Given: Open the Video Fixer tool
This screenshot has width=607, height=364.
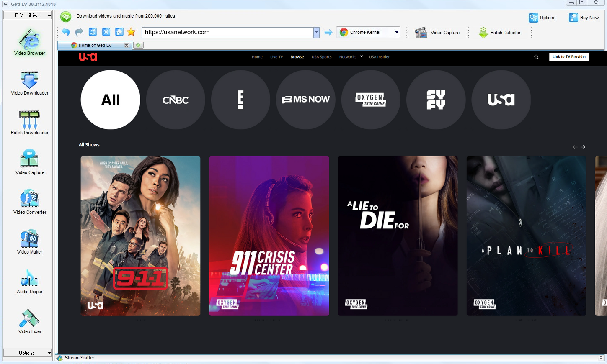Looking at the screenshot, I should [30, 321].
